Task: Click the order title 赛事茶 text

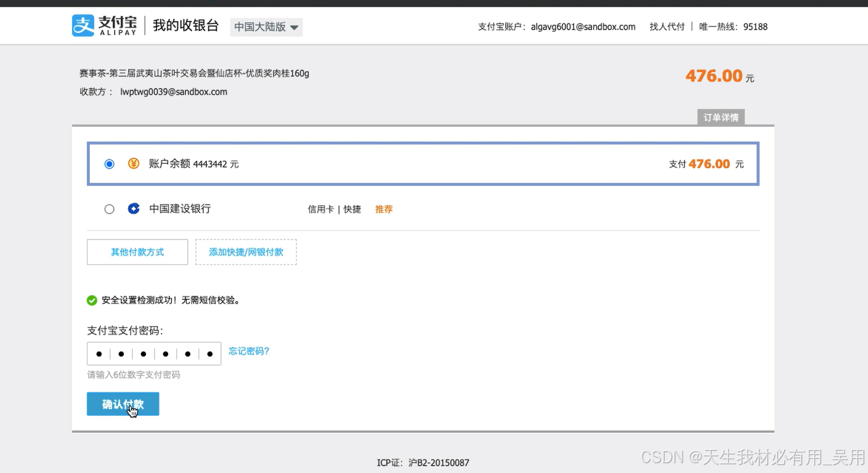Action: coord(194,73)
